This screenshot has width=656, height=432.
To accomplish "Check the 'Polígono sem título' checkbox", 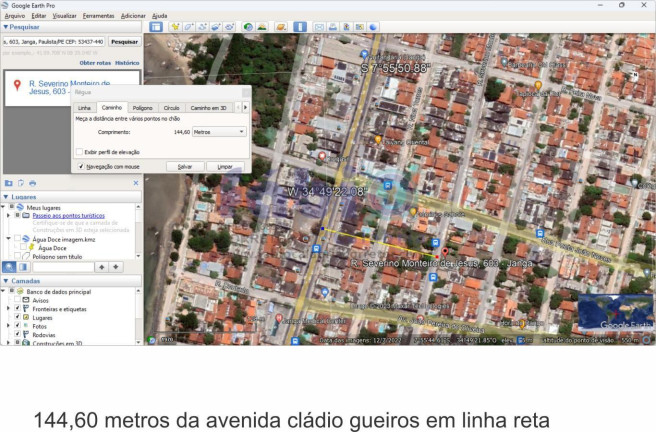I will pyautogui.click(x=17, y=256).
